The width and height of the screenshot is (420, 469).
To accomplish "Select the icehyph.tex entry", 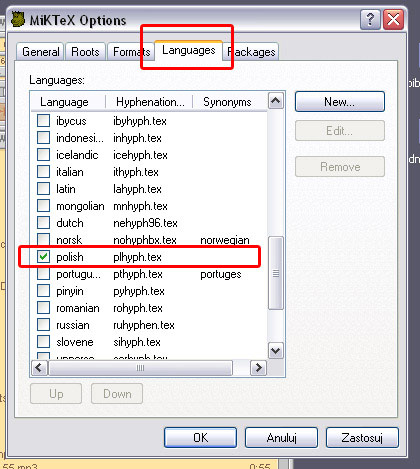I will click(140, 155).
